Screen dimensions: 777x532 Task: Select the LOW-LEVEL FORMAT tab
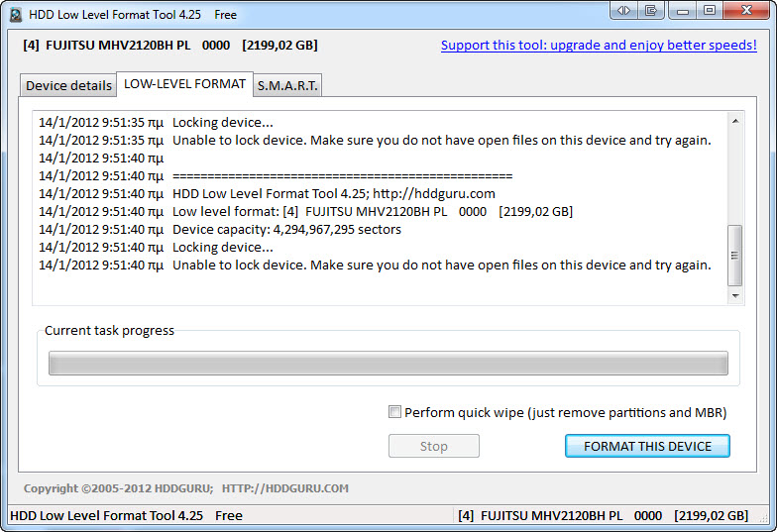[x=184, y=84]
